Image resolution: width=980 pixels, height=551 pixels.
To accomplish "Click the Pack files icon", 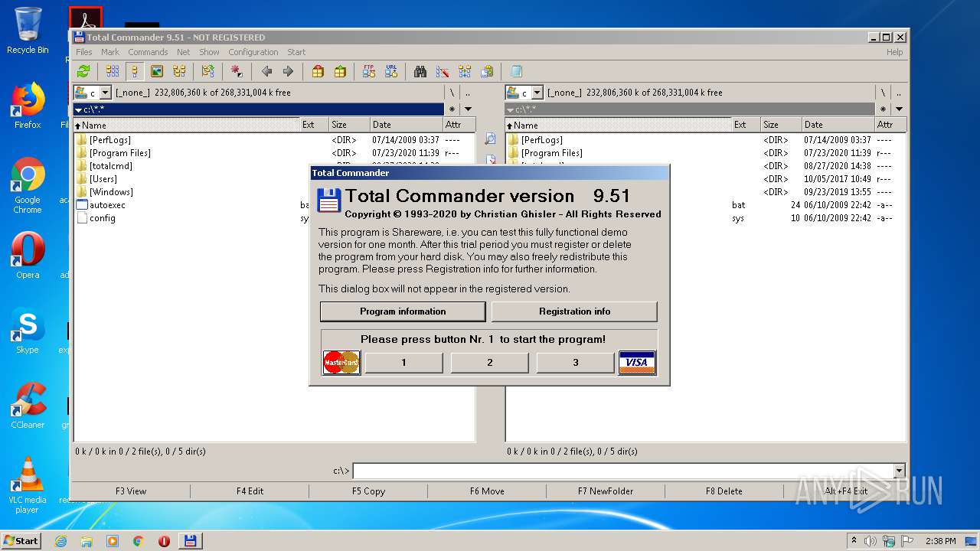I will [x=318, y=71].
